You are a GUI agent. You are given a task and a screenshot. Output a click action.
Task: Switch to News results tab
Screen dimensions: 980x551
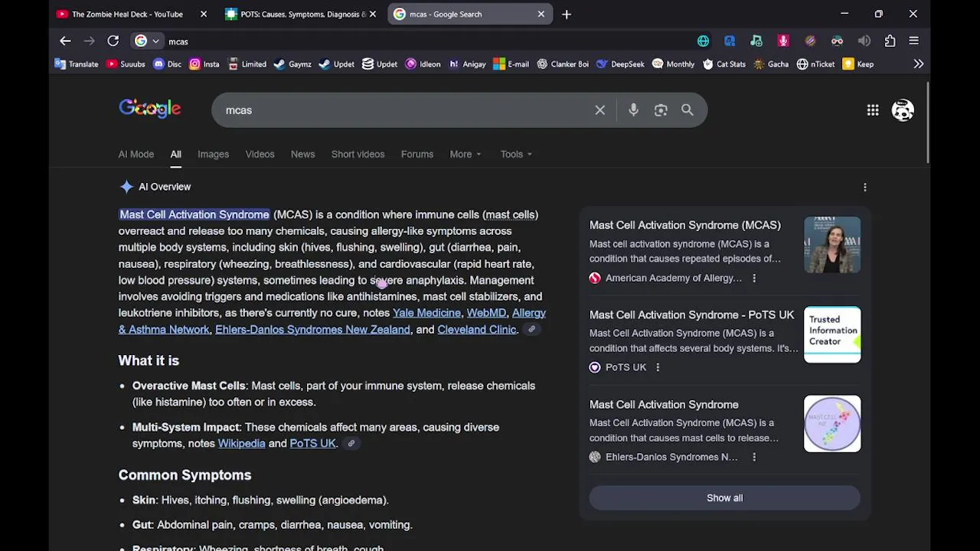point(302,154)
